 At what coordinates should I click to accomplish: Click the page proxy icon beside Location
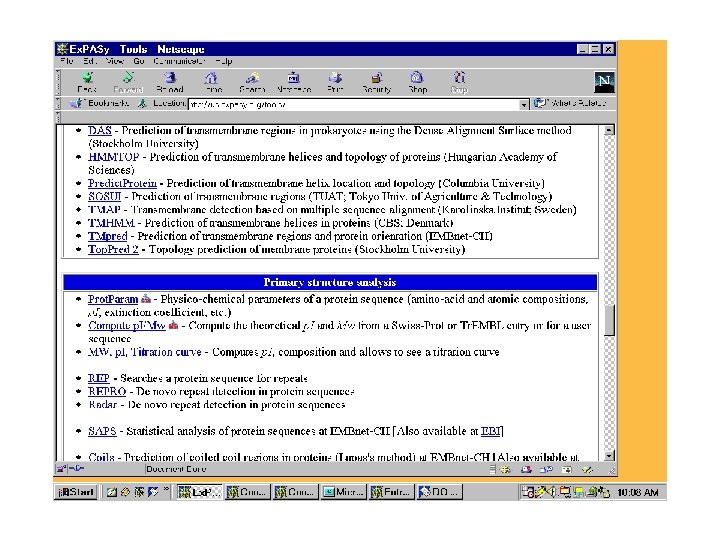point(142,104)
